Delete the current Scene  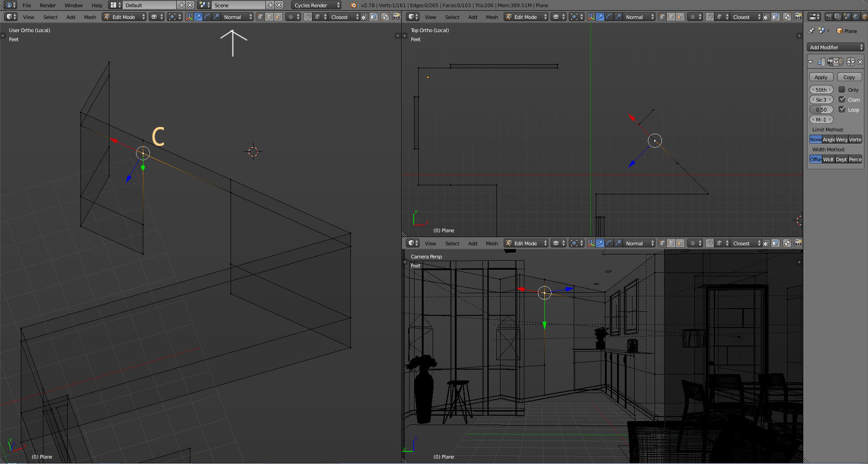(279, 5)
